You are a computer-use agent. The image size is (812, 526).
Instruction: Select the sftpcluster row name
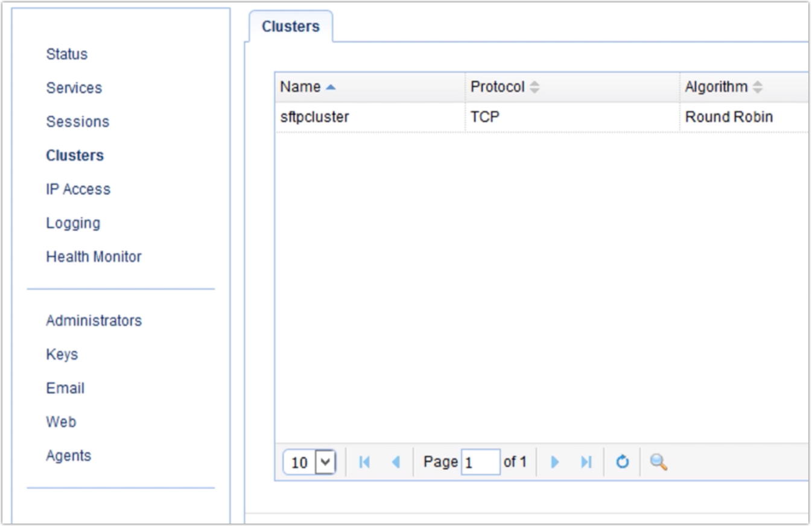pos(315,117)
